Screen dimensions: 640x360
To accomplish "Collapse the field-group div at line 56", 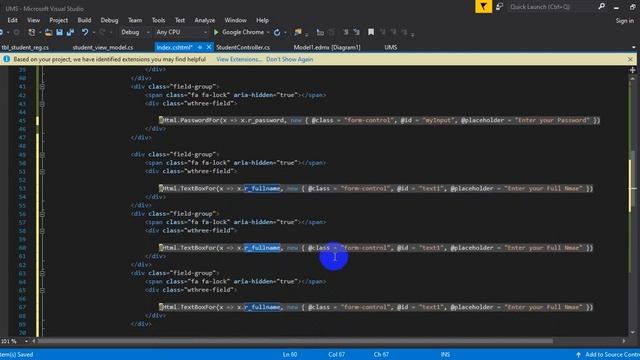I will pyautogui.click(x=42, y=214).
